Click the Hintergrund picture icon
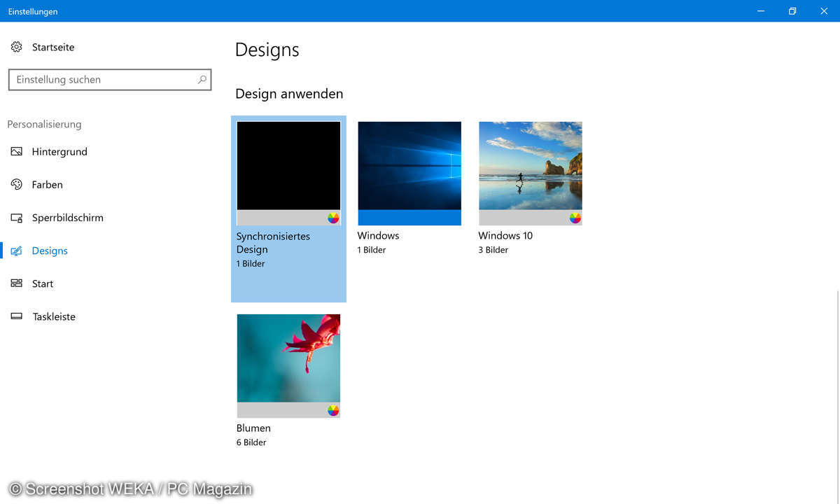Image resolution: width=840 pixels, height=504 pixels. tap(17, 151)
